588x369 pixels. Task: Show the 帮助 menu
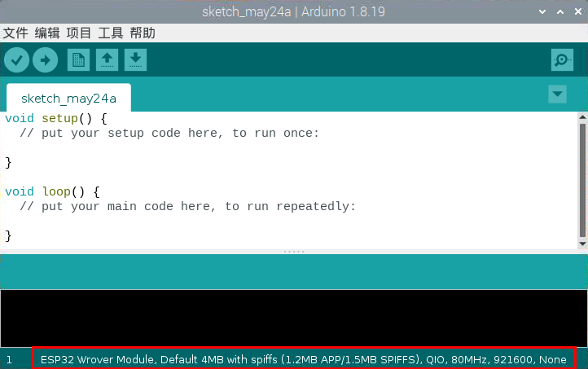(x=143, y=33)
